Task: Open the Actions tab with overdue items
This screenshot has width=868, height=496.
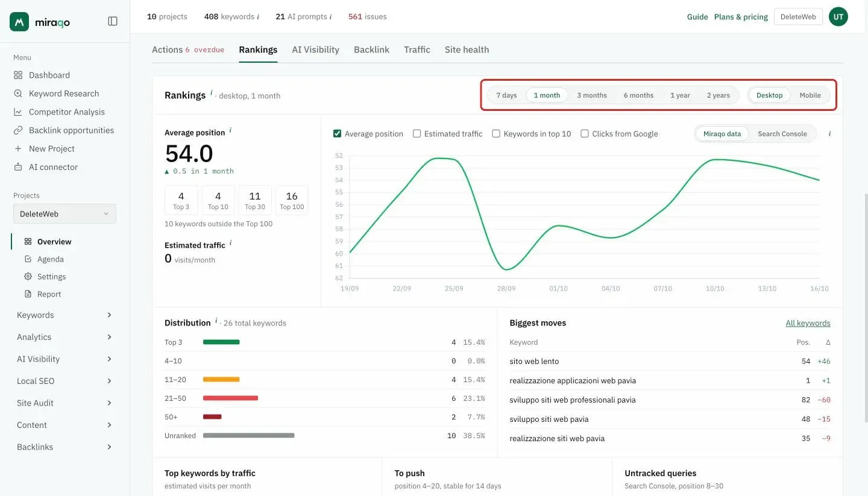Action: pyautogui.click(x=188, y=50)
